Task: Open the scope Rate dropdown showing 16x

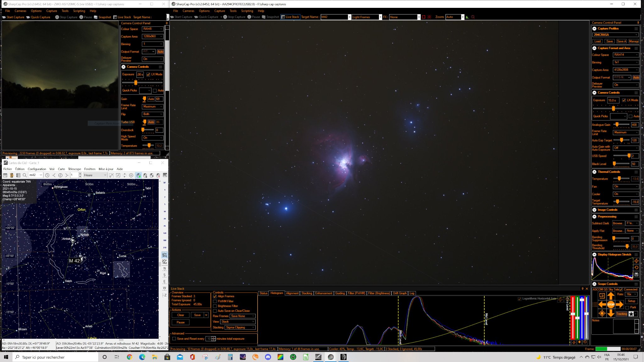Action: click(x=631, y=294)
